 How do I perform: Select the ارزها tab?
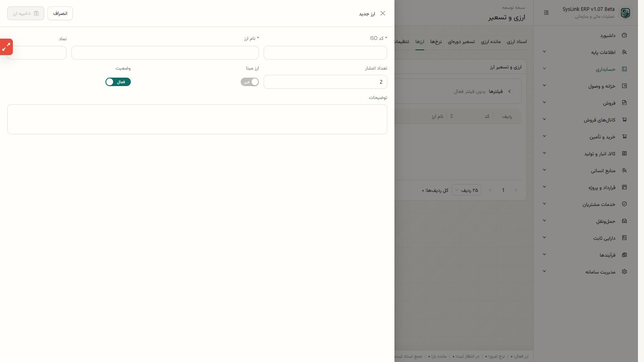(x=420, y=42)
